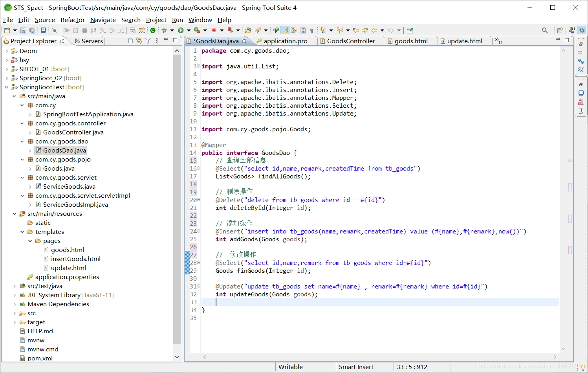
Task: Click the New file wizard icon
Action: 7,30
